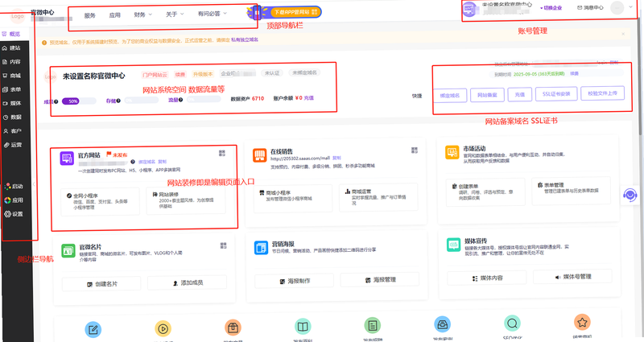Viewport: 644px width, 342px height.
Task: Expand the 财务 dropdown menu
Action: pos(143,14)
